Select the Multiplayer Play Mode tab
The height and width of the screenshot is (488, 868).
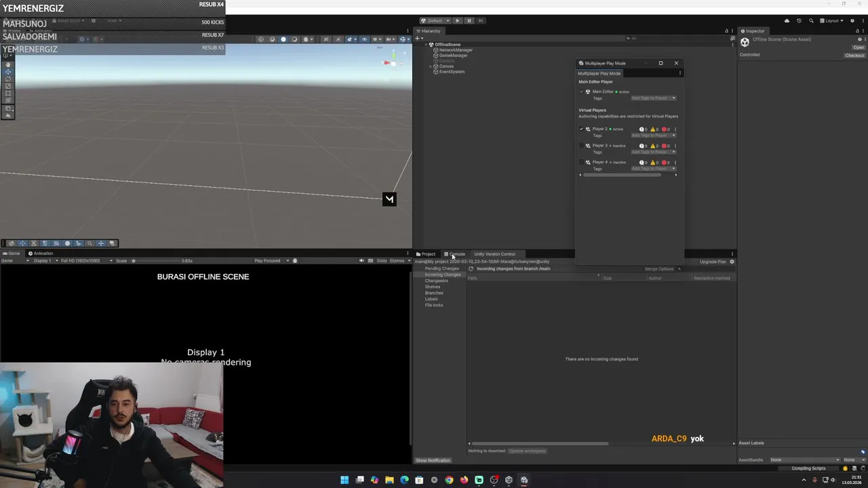click(x=599, y=73)
